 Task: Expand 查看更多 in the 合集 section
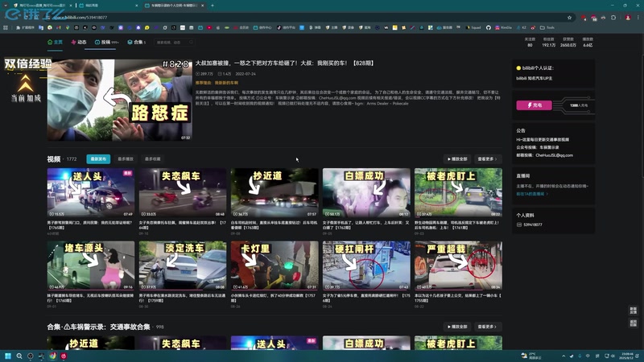point(487,327)
